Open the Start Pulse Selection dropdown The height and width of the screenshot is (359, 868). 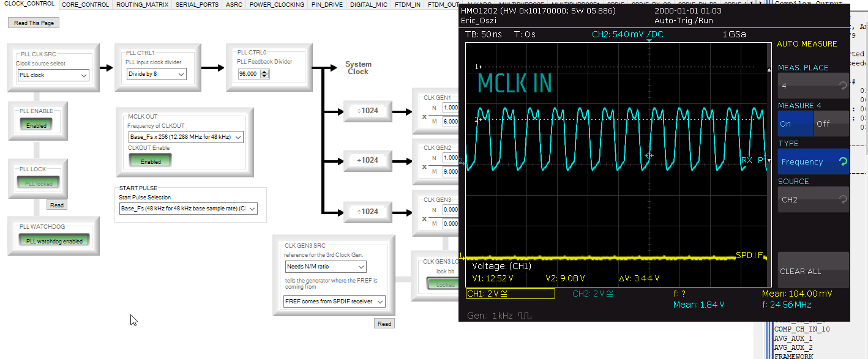tap(189, 209)
